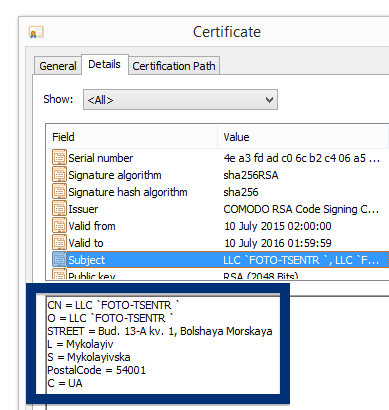Screen dimensions: 389x410
Task: Click the L = Mykolayiv line
Action: click(x=80, y=344)
